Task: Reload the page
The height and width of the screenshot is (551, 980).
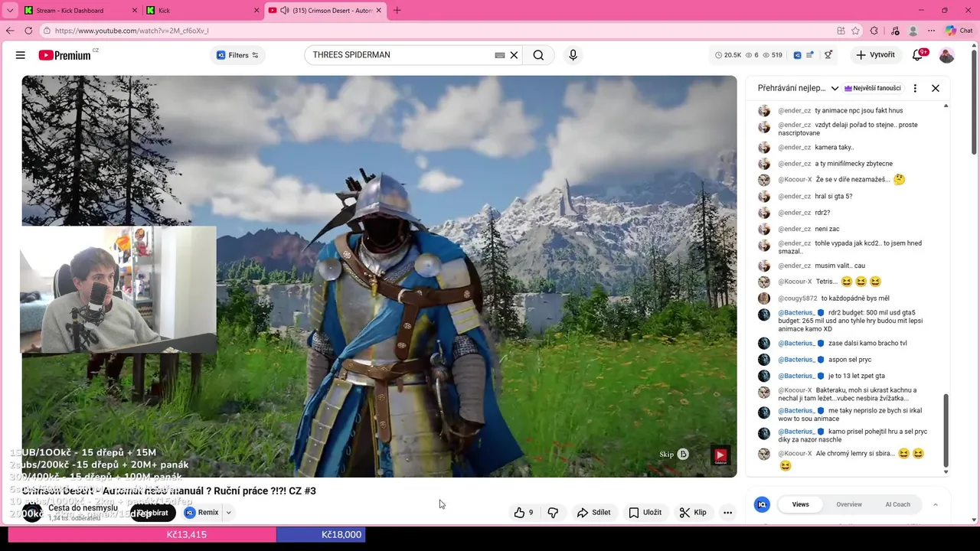Action: point(28,31)
